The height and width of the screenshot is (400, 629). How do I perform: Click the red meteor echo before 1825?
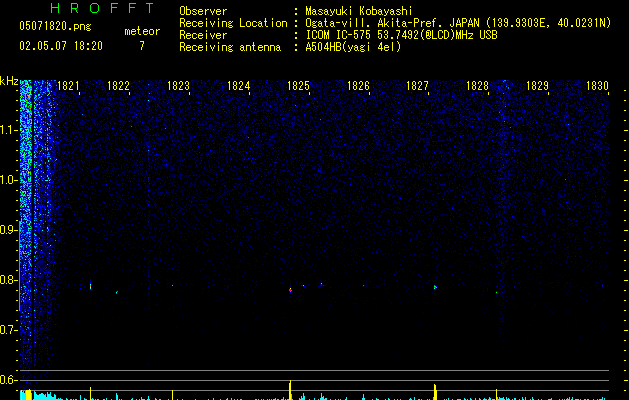290,289
